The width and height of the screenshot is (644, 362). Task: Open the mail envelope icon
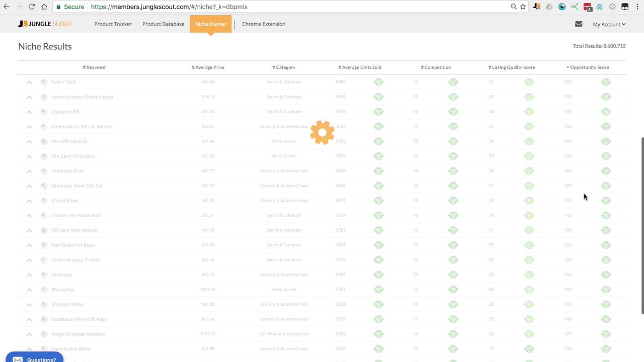click(x=579, y=24)
